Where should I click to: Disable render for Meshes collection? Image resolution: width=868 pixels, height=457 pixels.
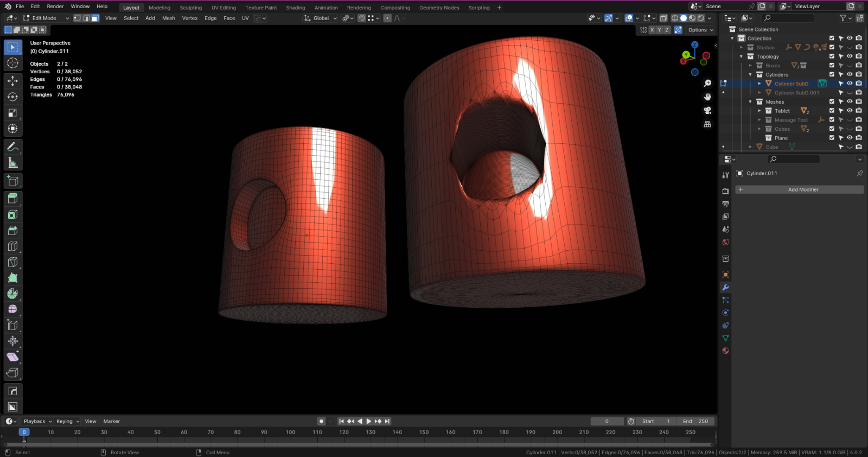[859, 101]
